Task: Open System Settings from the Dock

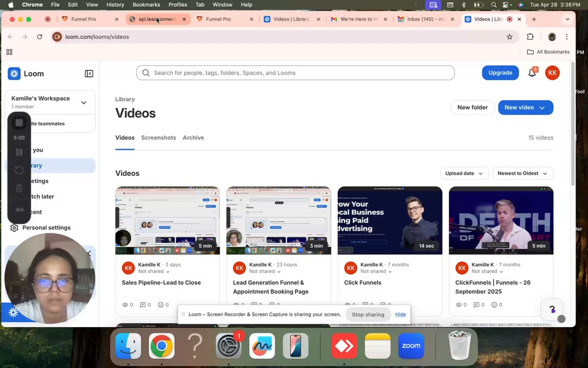Action: (x=228, y=346)
